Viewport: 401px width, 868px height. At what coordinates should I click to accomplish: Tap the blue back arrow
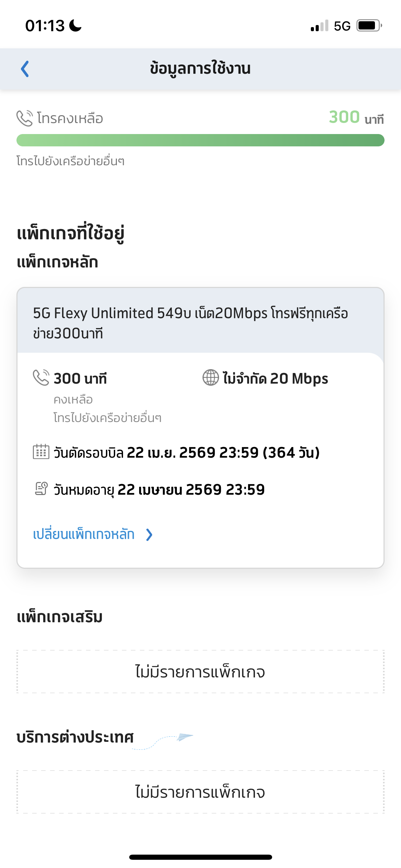tap(25, 69)
